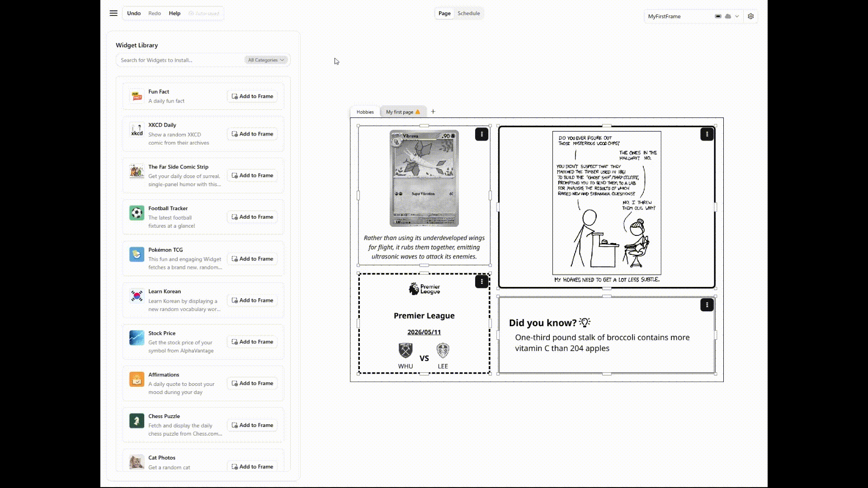Open the frame settings gear

coord(751,16)
